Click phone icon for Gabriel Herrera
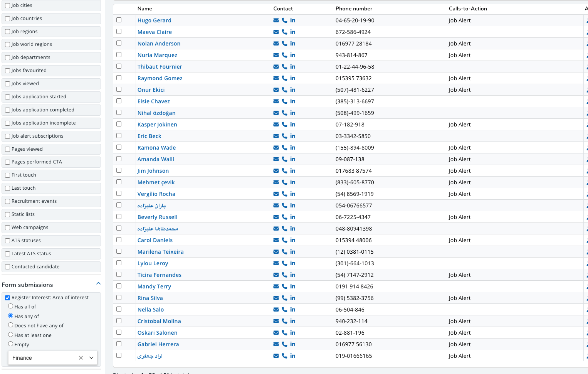Viewport: 588px width, 374px height. click(284, 344)
